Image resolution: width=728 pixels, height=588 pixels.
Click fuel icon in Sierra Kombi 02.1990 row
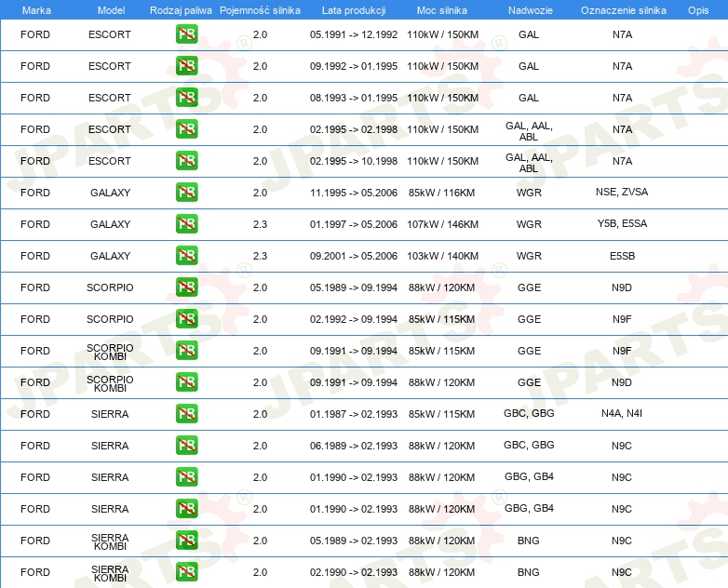pyautogui.click(x=186, y=572)
